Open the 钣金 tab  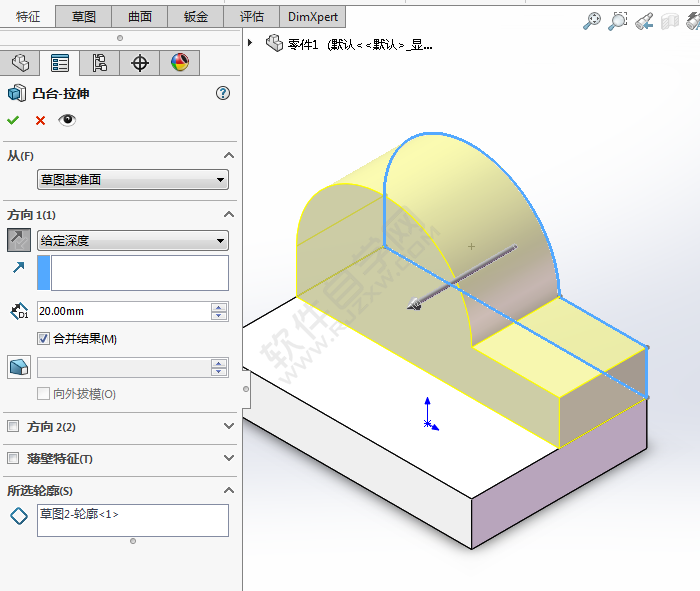(196, 17)
